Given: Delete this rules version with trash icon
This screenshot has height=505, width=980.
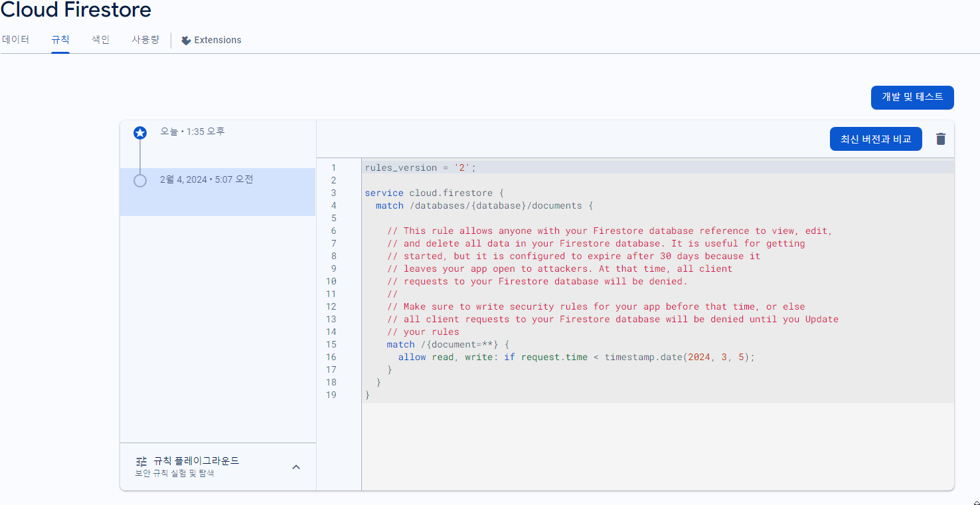Looking at the screenshot, I should tap(940, 139).
